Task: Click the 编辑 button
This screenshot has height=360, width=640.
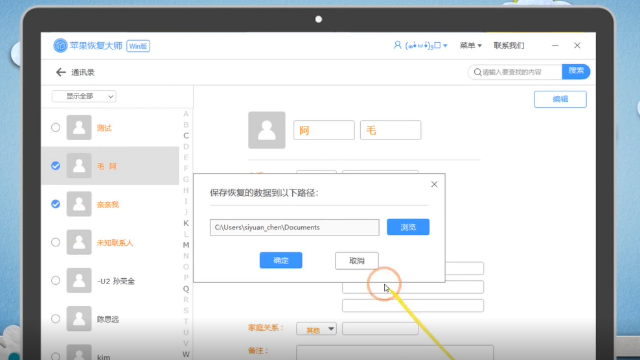Action: pyautogui.click(x=560, y=99)
